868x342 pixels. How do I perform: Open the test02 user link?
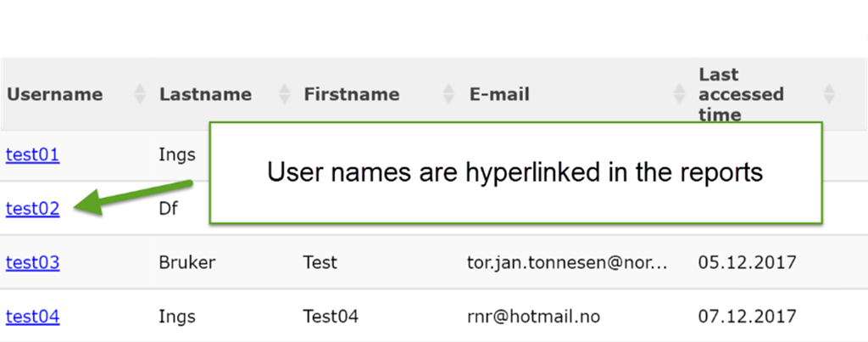pyautogui.click(x=32, y=208)
